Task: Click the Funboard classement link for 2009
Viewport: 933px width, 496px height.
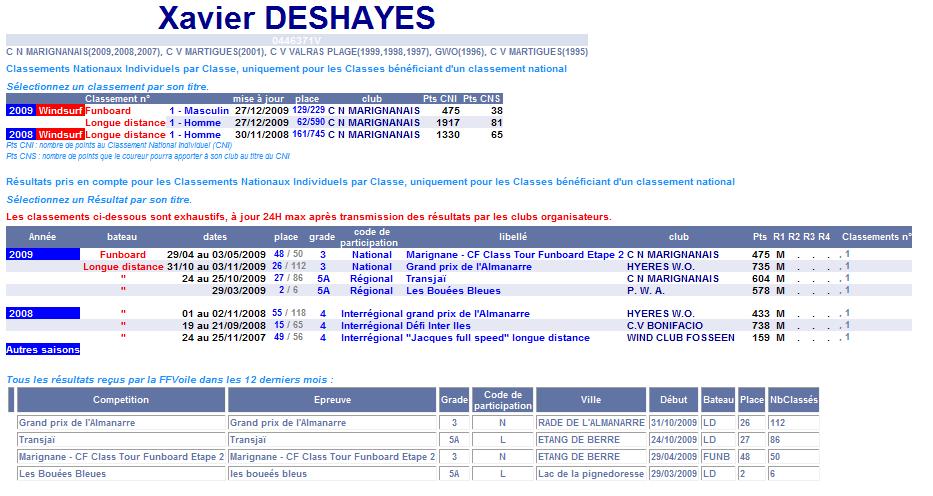Action: click(108, 111)
